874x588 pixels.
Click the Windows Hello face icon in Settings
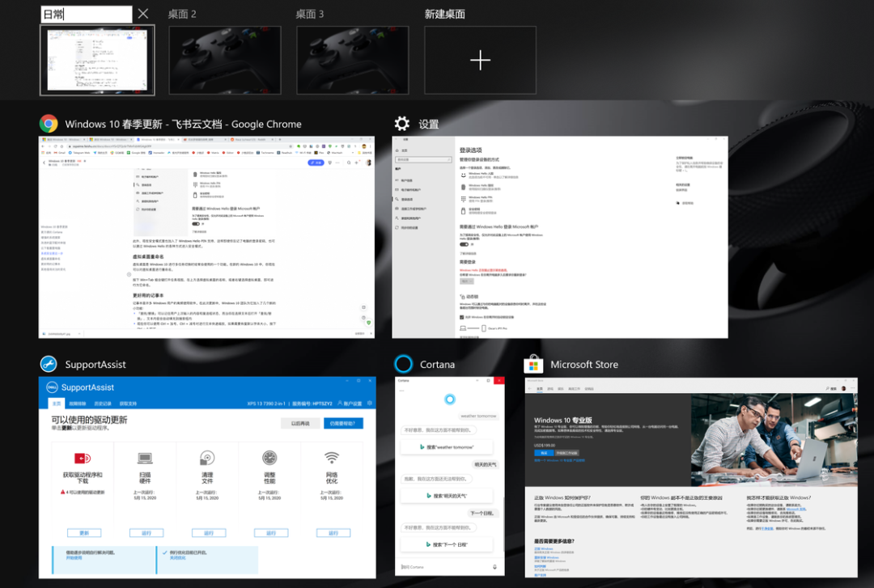463,175
